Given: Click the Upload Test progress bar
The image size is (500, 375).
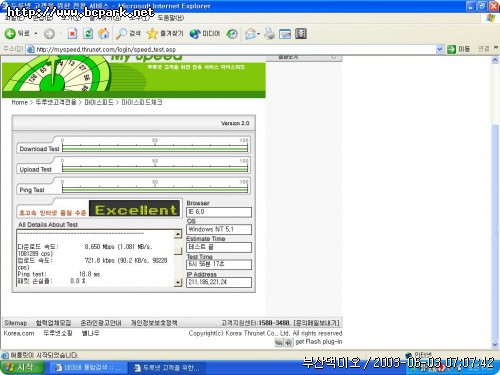Looking at the screenshot, I should (155, 169).
